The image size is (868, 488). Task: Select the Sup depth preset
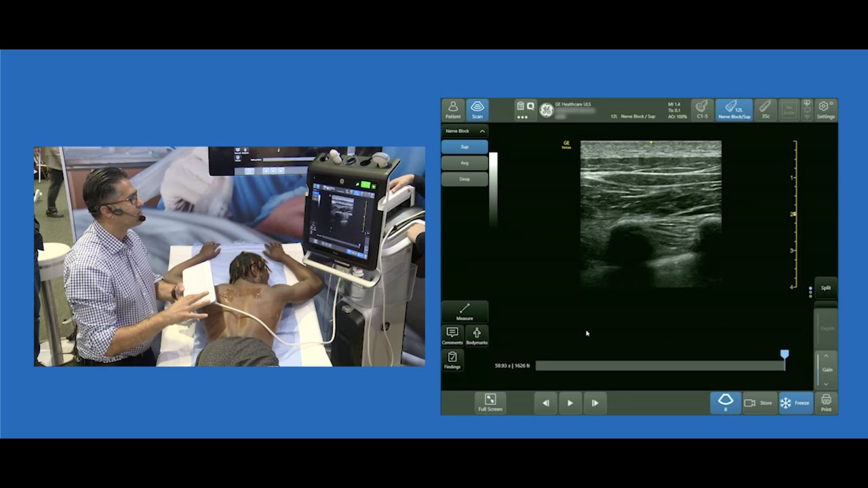465,146
